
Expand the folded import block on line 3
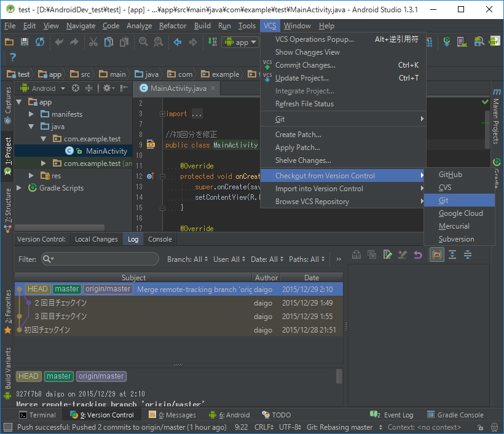pyautogui.click(x=162, y=114)
